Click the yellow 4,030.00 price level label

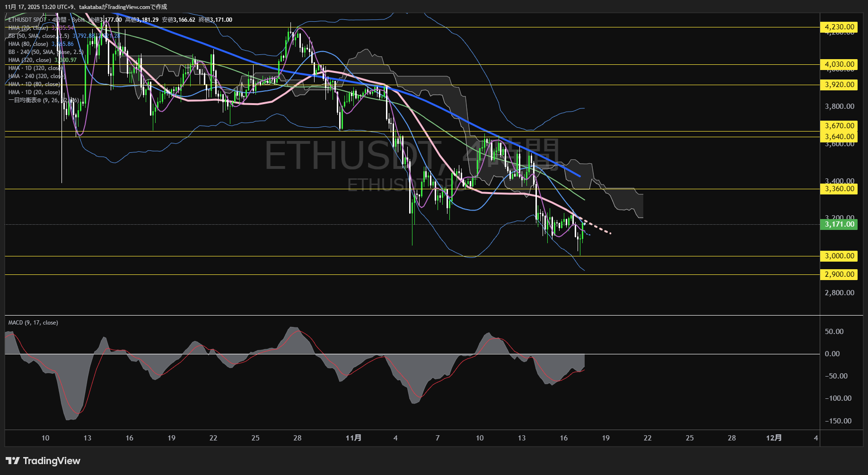[x=839, y=64]
